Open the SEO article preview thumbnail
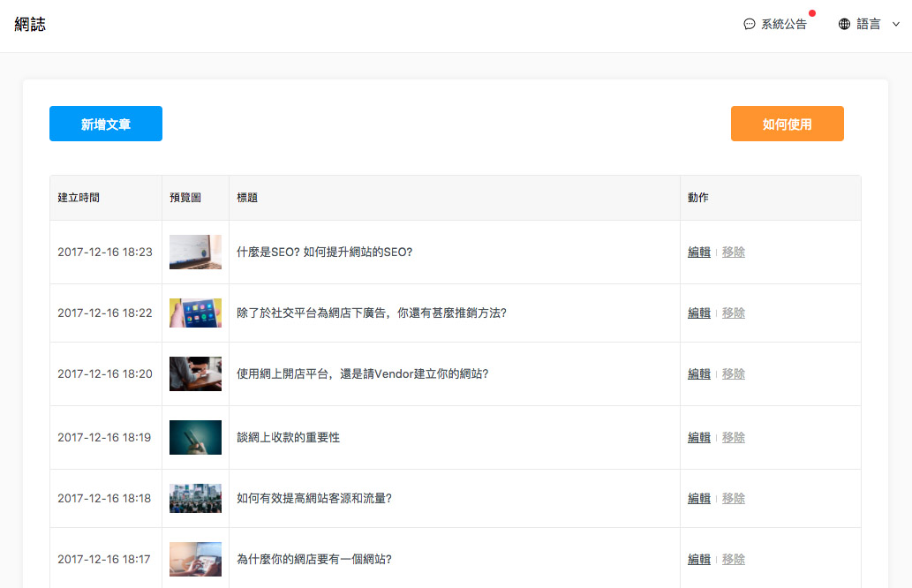912x588 pixels. coord(195,252)
